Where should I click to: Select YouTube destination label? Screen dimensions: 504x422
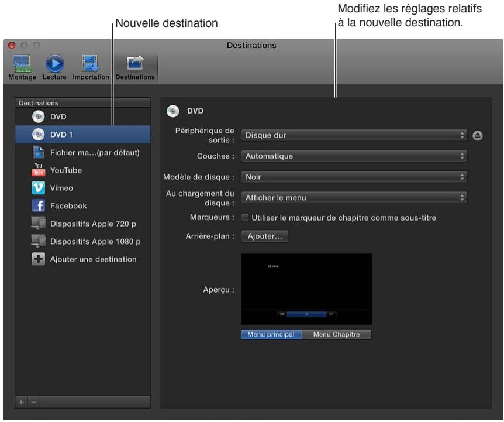(x=66, y=170)
